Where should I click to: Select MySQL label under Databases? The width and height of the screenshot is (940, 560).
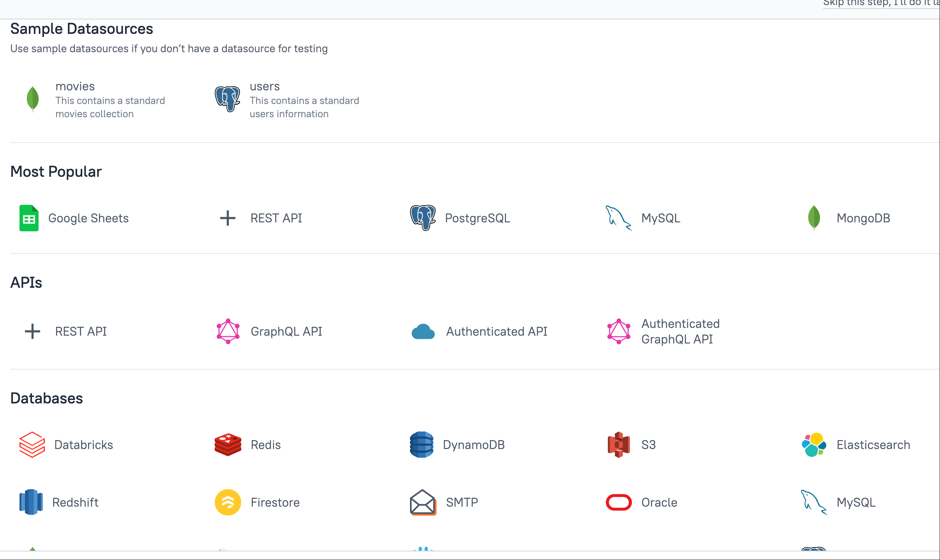coord(856,502)
